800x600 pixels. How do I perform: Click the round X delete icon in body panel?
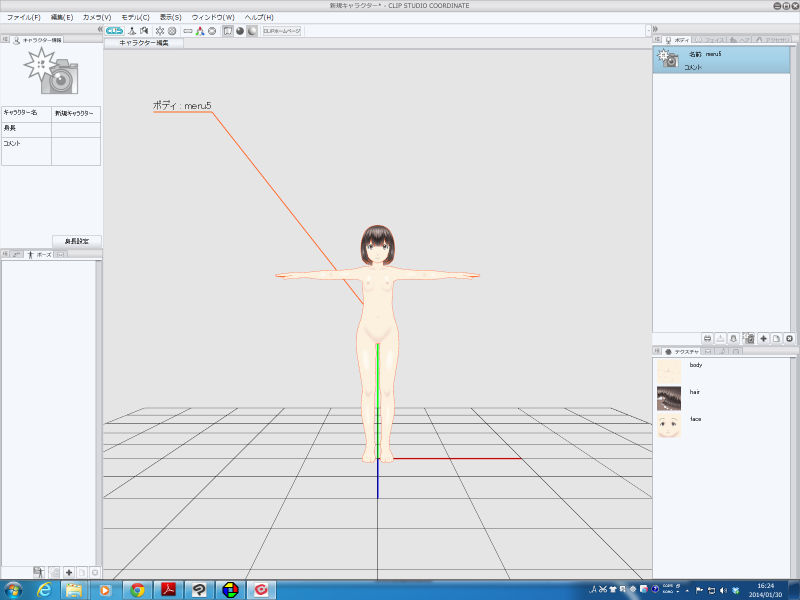789,339
